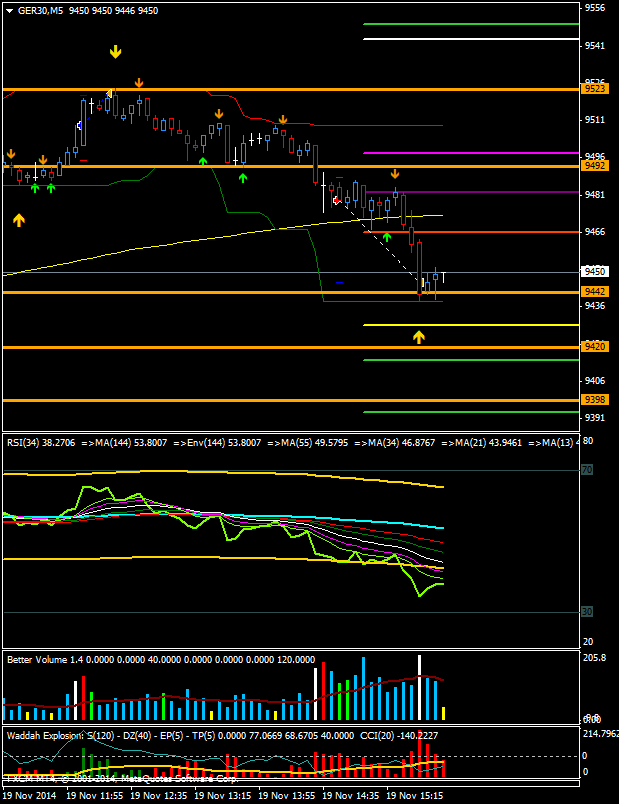Click the 9398 price level label
619x804 pixels.
click(596, 400)
